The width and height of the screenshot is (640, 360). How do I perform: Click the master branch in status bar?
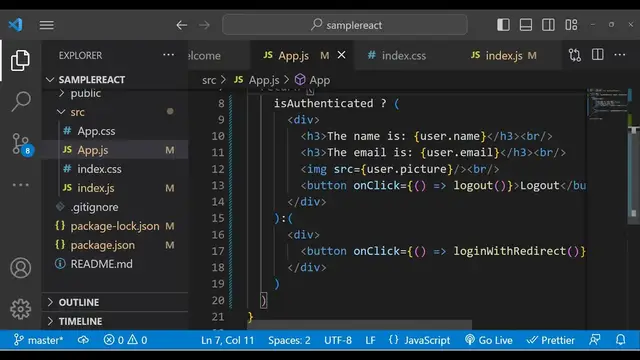point(38,340)
